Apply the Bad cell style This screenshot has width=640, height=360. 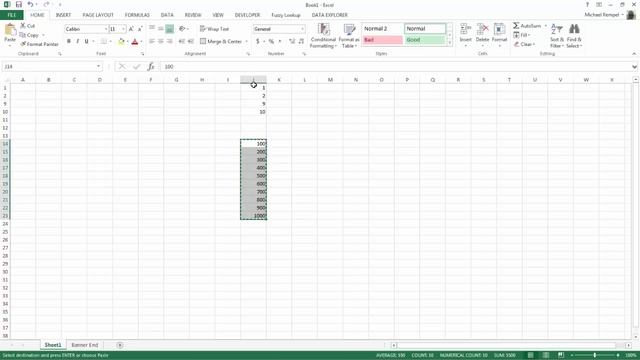pyautogui.click(x=382, y=40)
